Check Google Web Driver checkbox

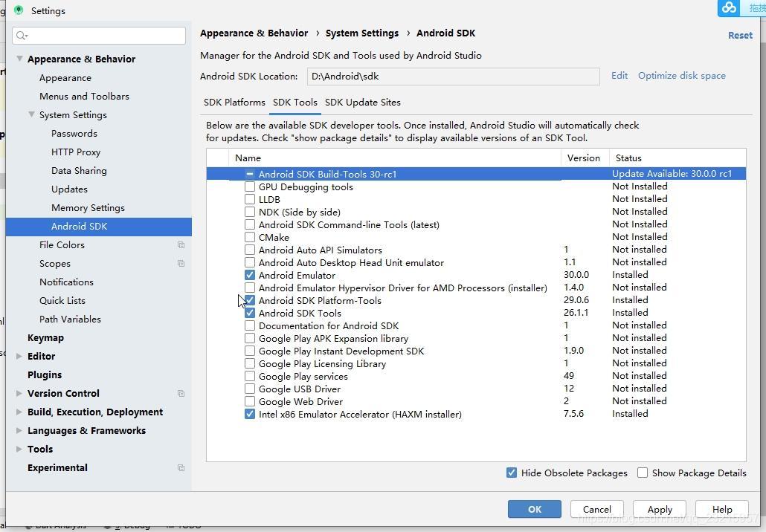(250, 401)
